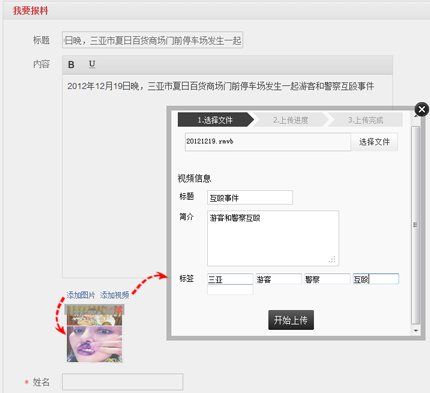Select the 3.上传完成 step tab
Screen dimensions: 430x393
pyautogui.click(x=366, y=120)
